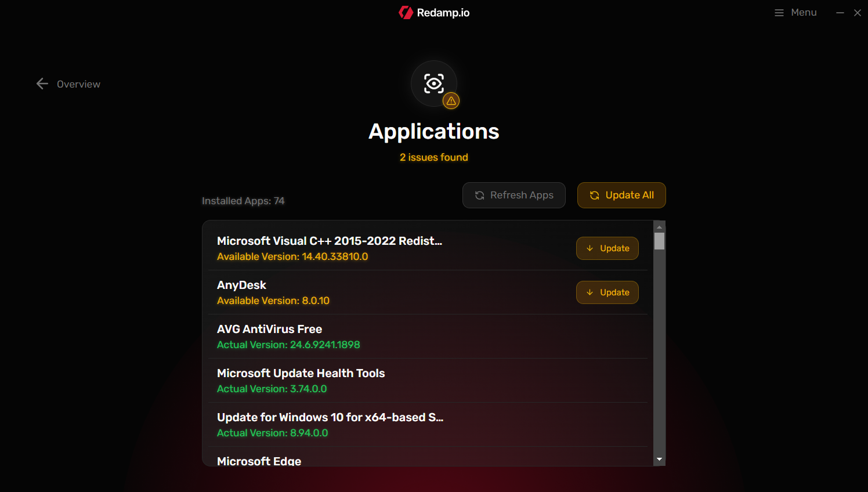The image size is (868, 492).
Task: Click Available Version: 8.0.10 text
Action: 273,301
